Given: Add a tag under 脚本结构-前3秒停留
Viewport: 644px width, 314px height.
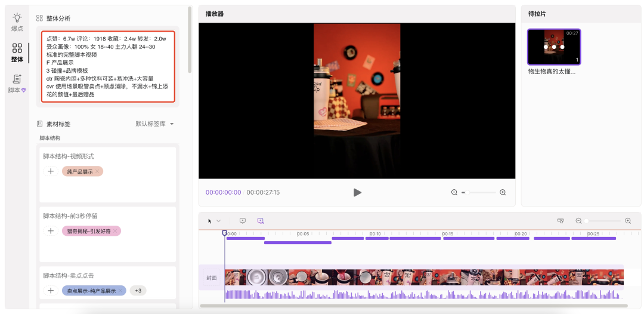Looking at the screenshot, I should click(x=51, y=231).
